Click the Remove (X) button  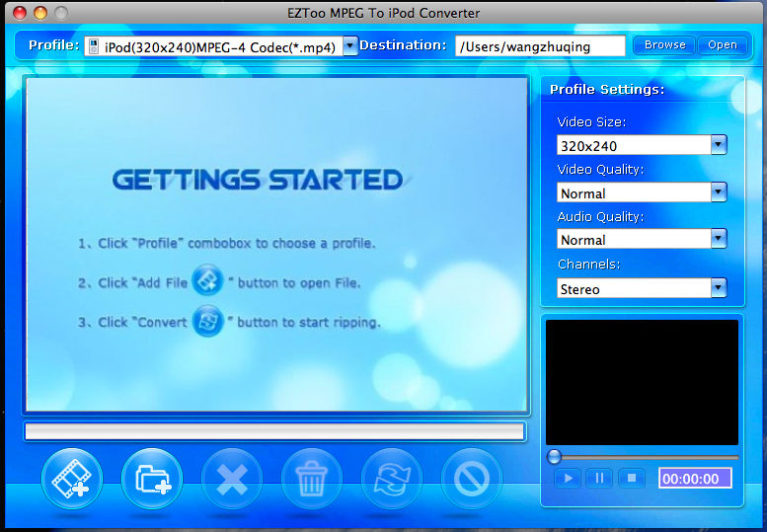(232, 479)
